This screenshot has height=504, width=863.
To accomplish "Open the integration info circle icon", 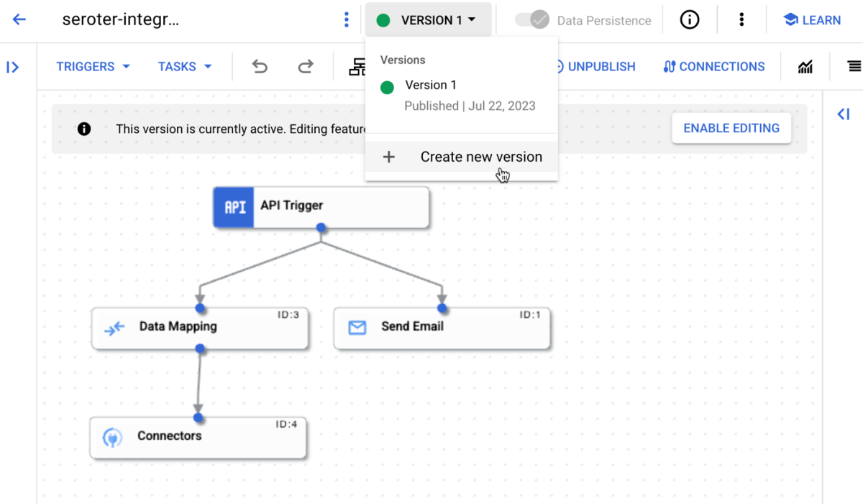I will click(x=690, y=19).
